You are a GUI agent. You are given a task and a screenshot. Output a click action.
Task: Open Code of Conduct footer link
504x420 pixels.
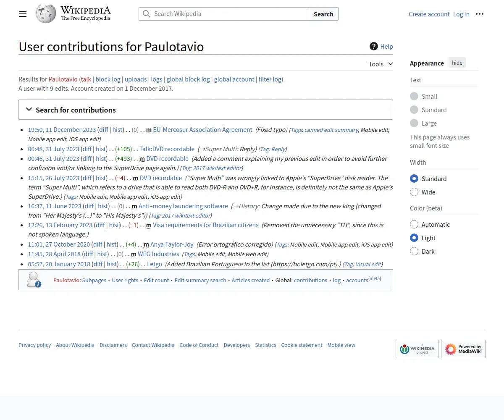199,345
